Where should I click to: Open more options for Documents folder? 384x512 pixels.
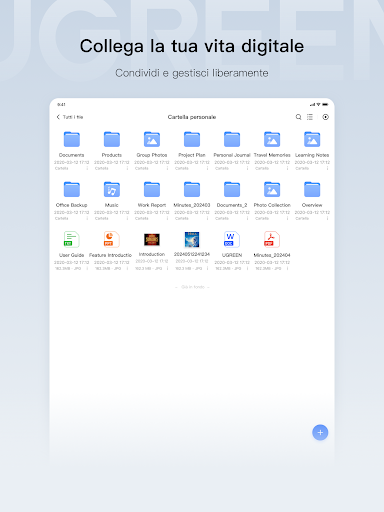pos(87,168)
